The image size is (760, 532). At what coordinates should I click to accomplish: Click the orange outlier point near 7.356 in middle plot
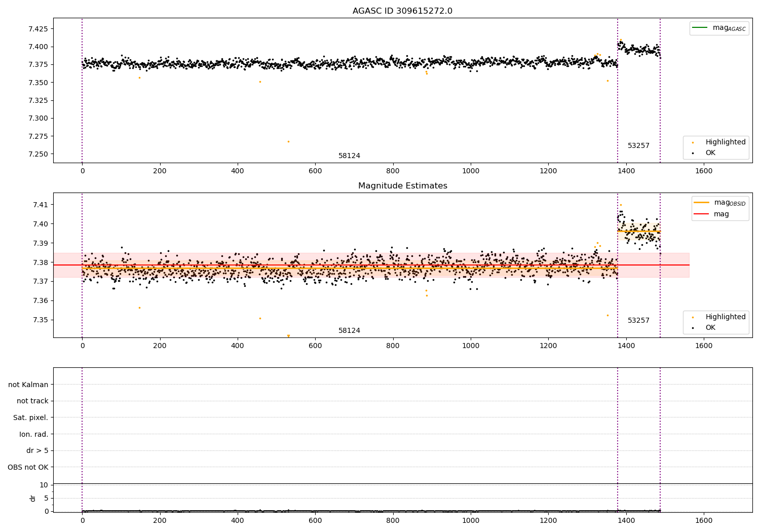coord(139,308)
